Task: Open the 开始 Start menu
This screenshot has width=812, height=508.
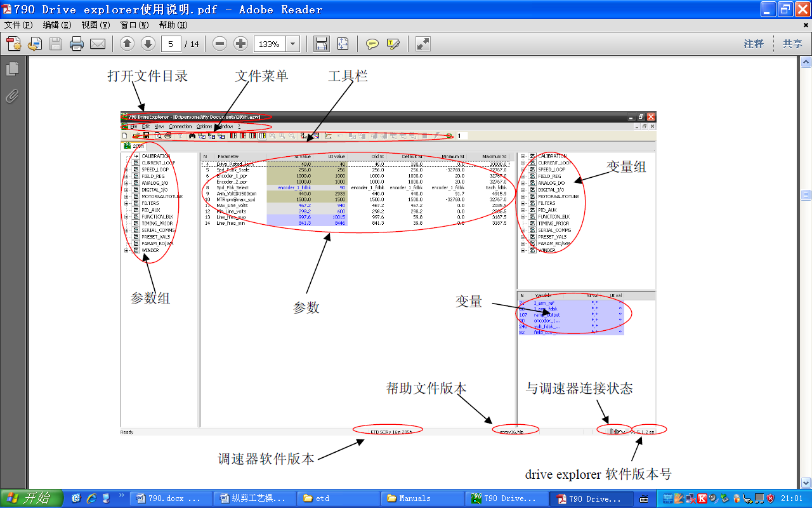Action: (32, 498)
